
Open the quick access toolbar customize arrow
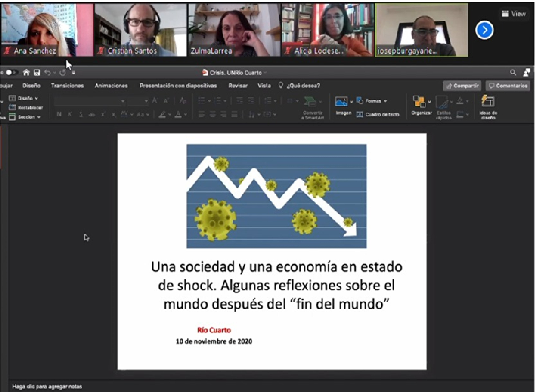73,73
